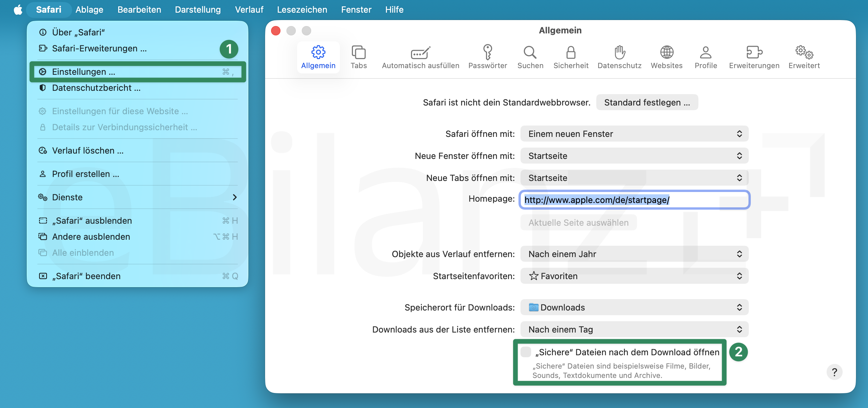Viewport: 868px width, 408px height.
Task: Open the Erweitert gears pane
Action: coord(804,57)
